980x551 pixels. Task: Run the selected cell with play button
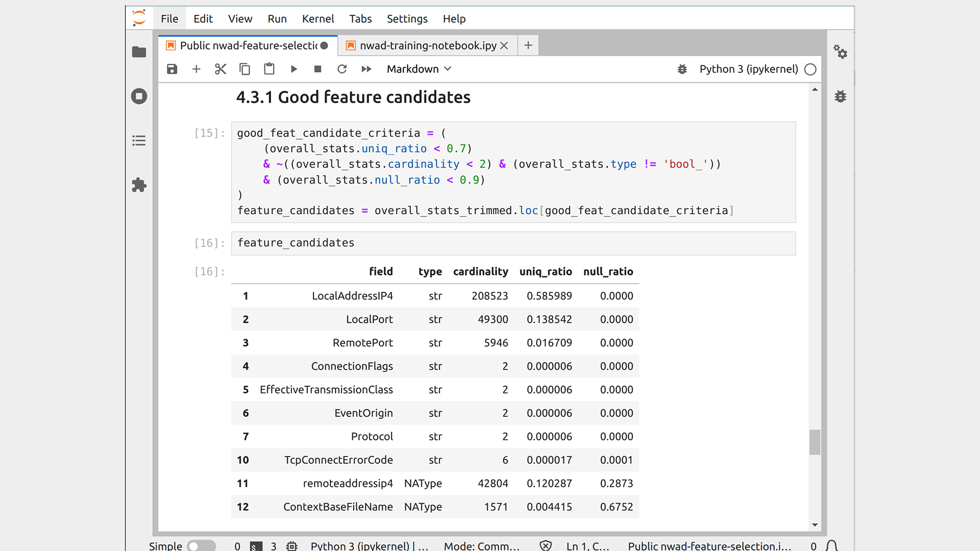tap(293, 69)
